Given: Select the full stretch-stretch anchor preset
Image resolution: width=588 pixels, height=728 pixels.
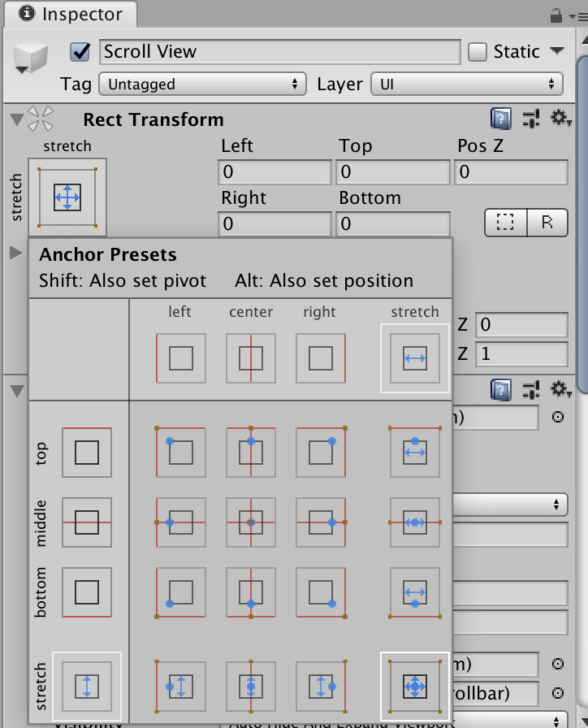Looking at the screenshot, I should pos(415,687).
